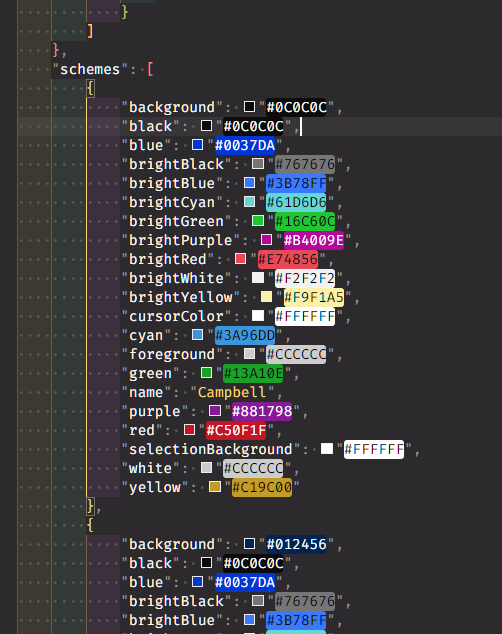The width and height of the screenshot is (502, 634).
Task: Click the second scheme's black #0C0C0C swatch
Action: 207,563
